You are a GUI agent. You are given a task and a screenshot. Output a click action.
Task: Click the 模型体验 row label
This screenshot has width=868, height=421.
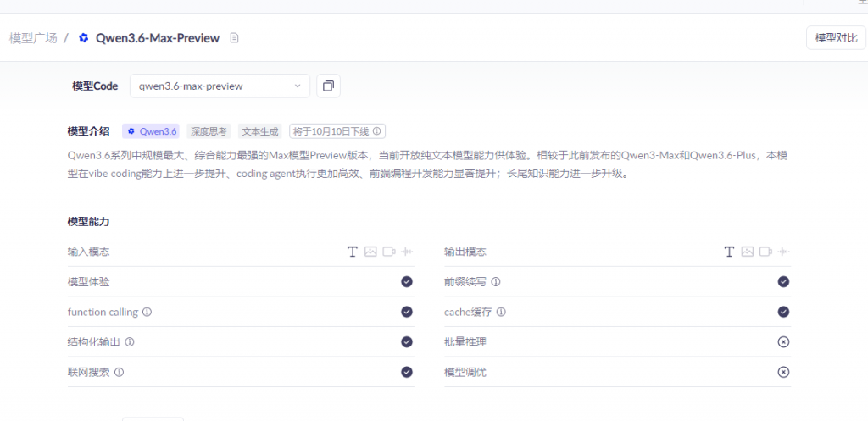[x=88, y=282]
